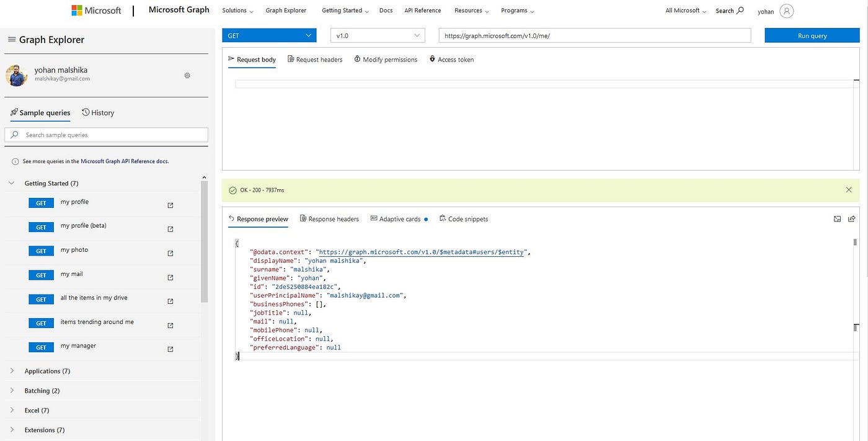Select the History tab

click(x=98, y=113)
